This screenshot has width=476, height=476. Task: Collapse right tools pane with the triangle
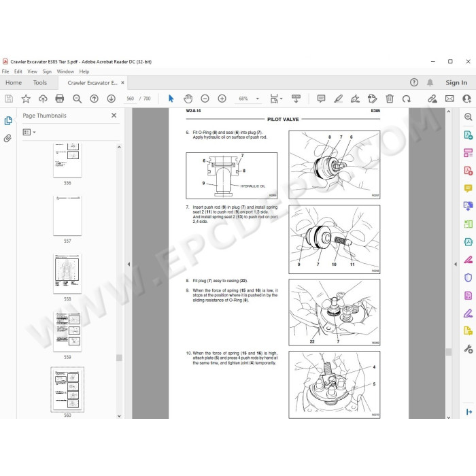point(456,264)
